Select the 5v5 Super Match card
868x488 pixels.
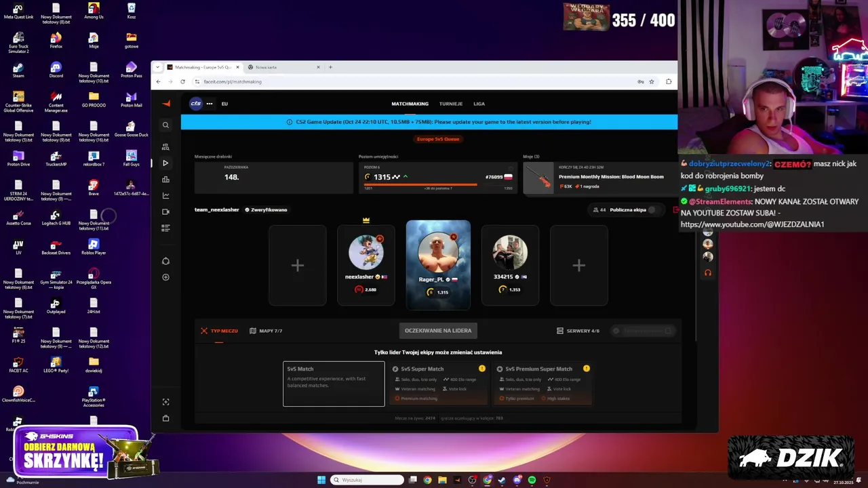coord(439,384)
